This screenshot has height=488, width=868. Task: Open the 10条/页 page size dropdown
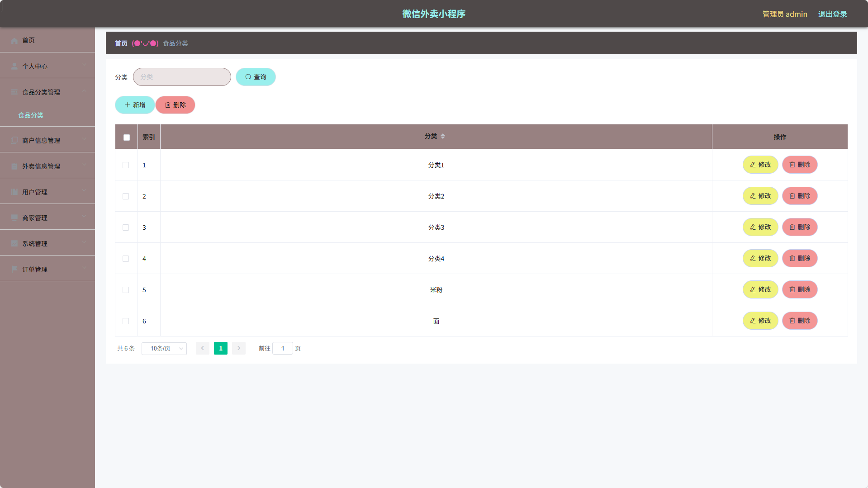[x=164, y=349]
